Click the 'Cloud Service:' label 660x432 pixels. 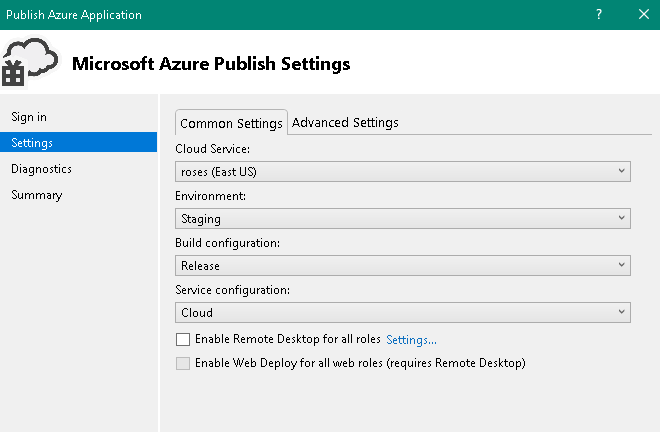point(213,149)
